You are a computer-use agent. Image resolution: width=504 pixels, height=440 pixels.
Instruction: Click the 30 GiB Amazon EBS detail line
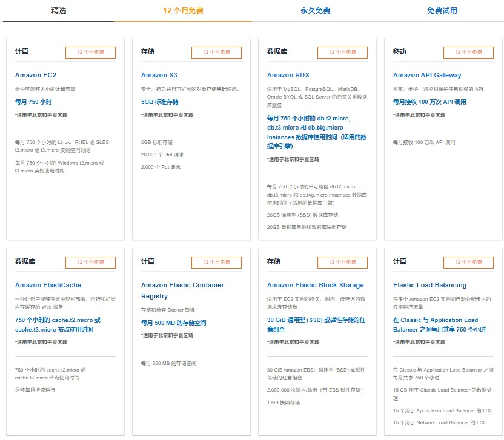click(316, 374)
